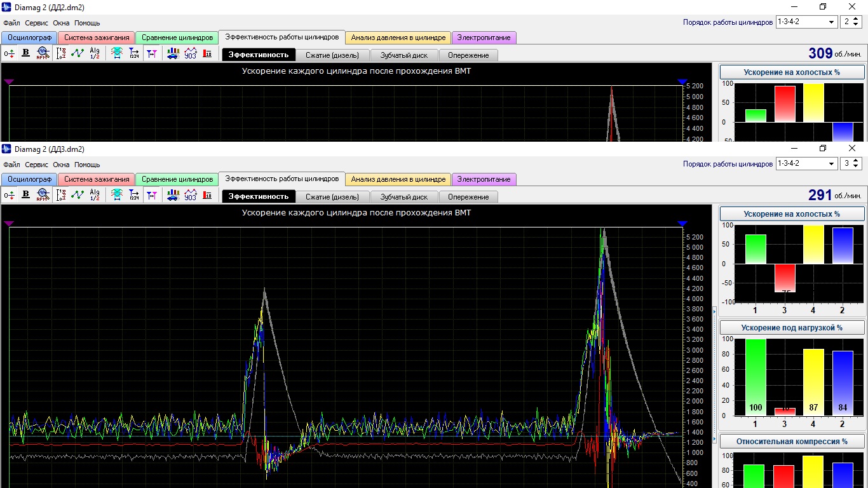Select the Осциллограф tab in ДД2 window
Image resolution: width=868 pixels, height=488 pixels.
click(30, 37)
